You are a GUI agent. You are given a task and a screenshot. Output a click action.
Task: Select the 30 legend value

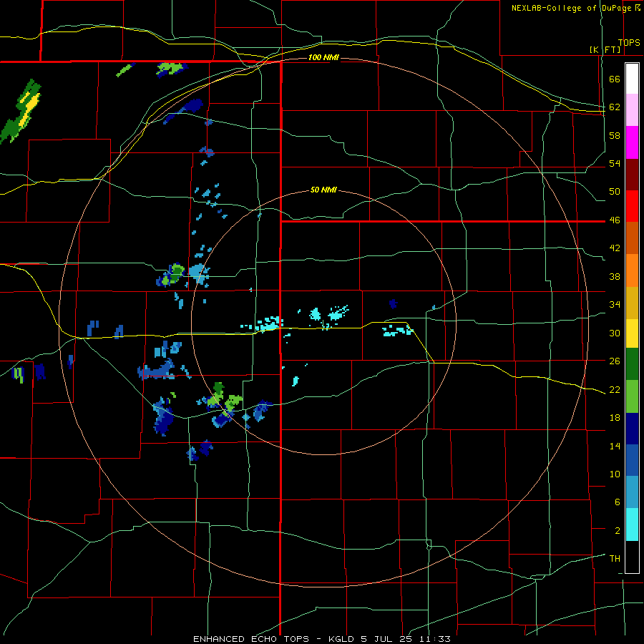(x=615, y=333)
